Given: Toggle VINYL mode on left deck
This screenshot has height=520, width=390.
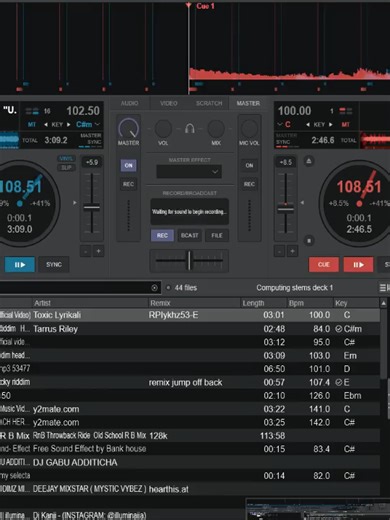Looking at the screenshot, I should tap(66, 158).
